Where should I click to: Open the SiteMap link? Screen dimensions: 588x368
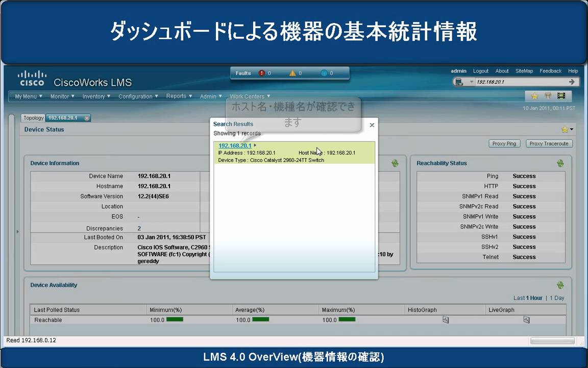(x=524, y=71)
